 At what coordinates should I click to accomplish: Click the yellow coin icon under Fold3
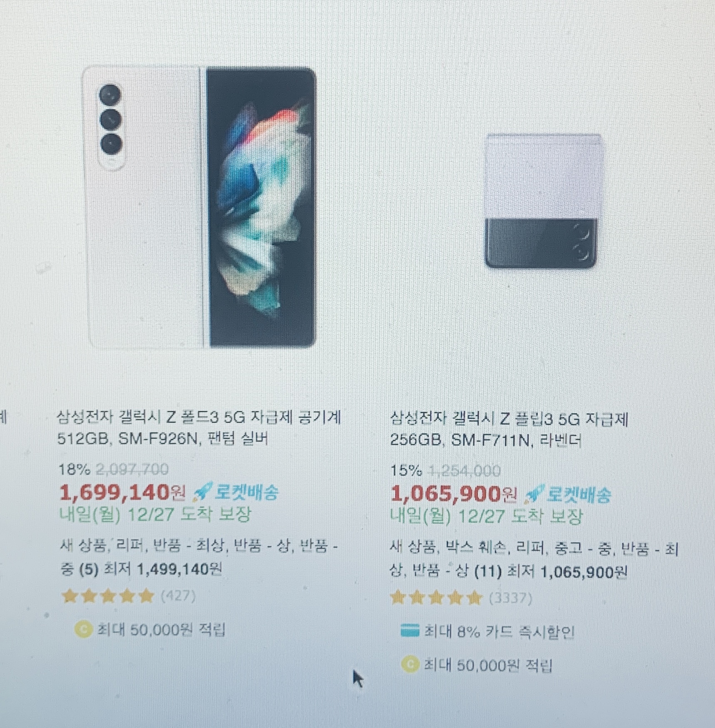(x=83, y=629)
